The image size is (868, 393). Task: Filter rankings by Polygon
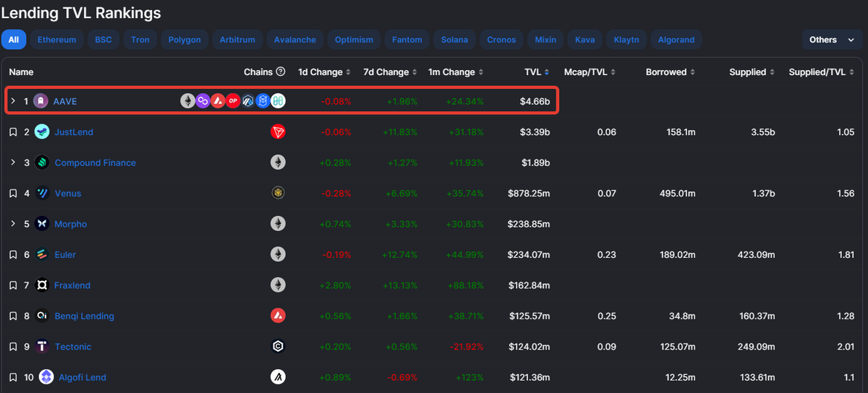(184, 40)
